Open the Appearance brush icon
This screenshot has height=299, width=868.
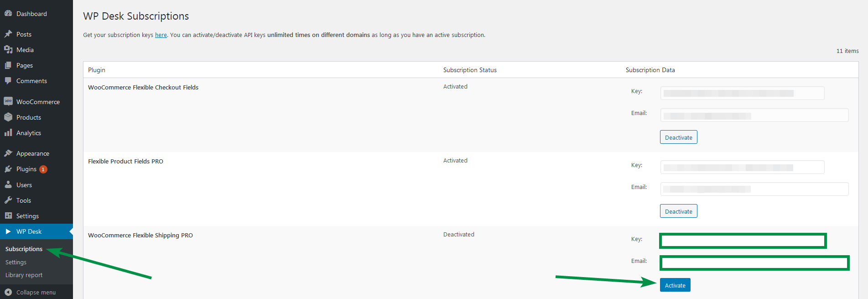[x=8, y=153]
